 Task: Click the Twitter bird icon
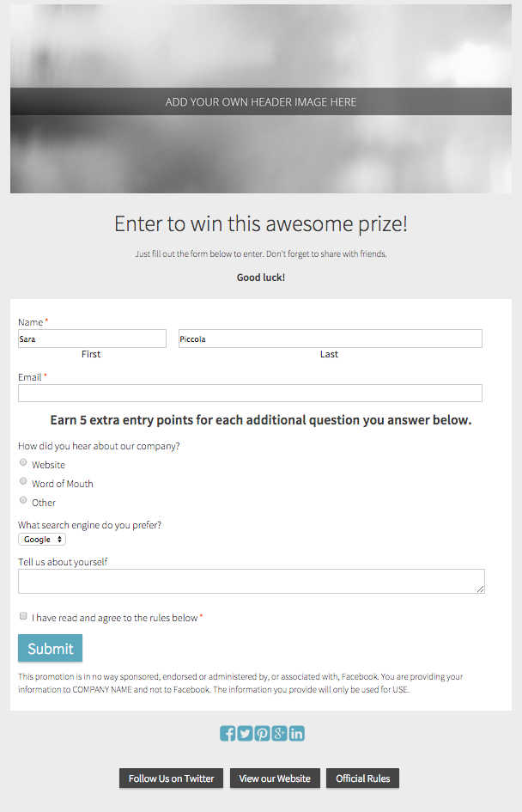[245, 733]
